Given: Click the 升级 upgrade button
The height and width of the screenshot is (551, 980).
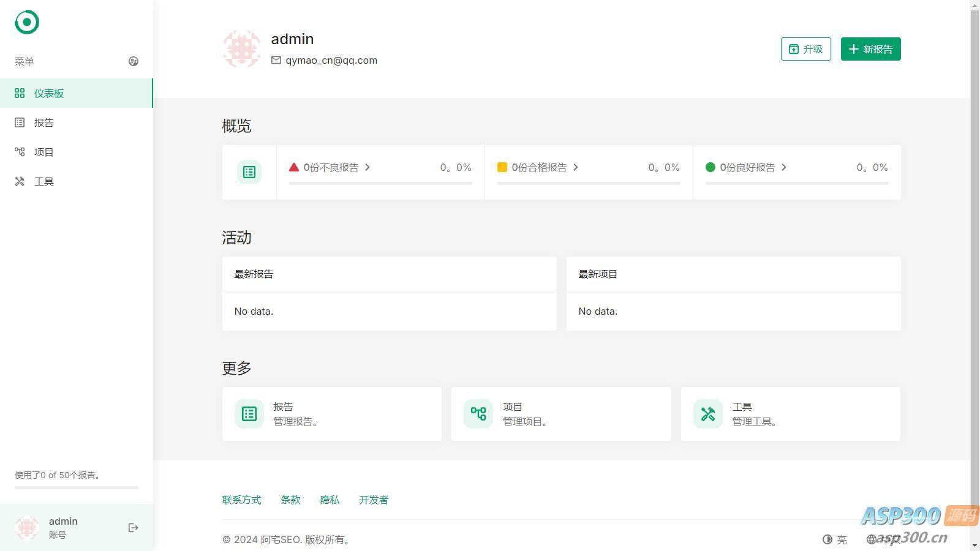Looking at the screenshot, I should 805,49.
